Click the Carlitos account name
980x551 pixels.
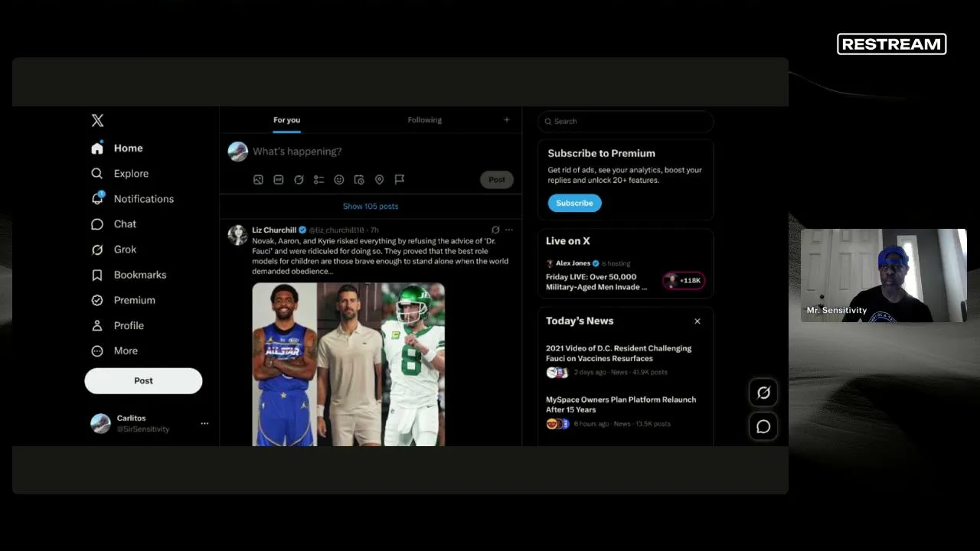coord(131,418)
